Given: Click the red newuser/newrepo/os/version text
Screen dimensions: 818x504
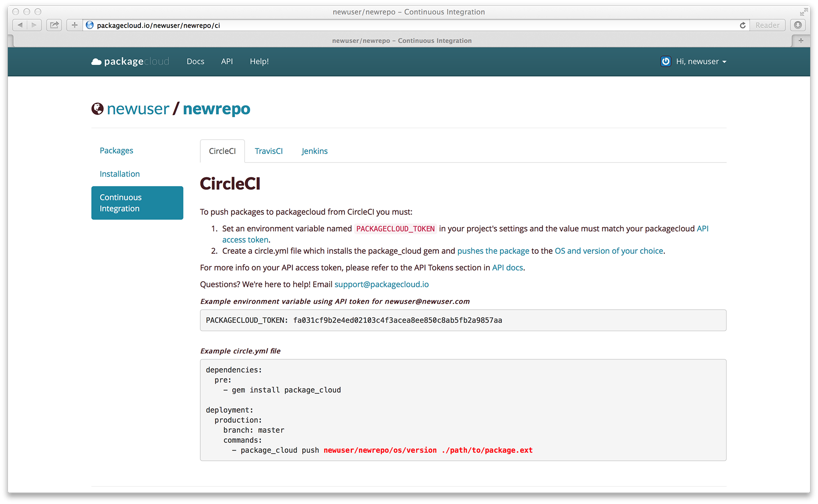Looking at the screenshot, I should point(380,450).
